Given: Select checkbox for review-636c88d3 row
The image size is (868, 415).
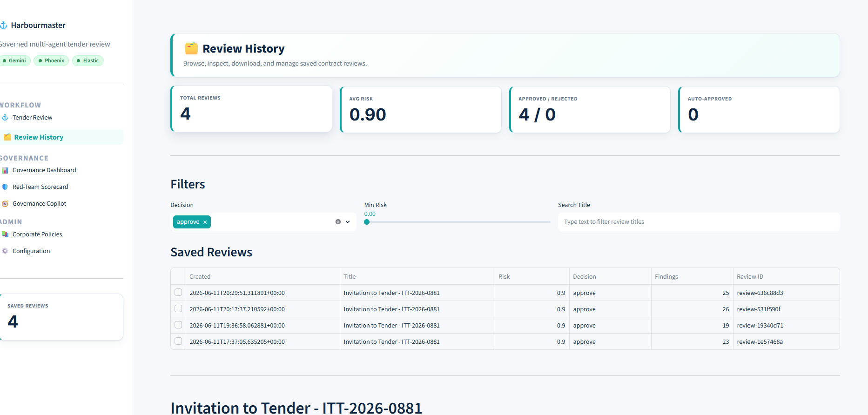Looking at the screenshot, I should [x=178, y=293].
